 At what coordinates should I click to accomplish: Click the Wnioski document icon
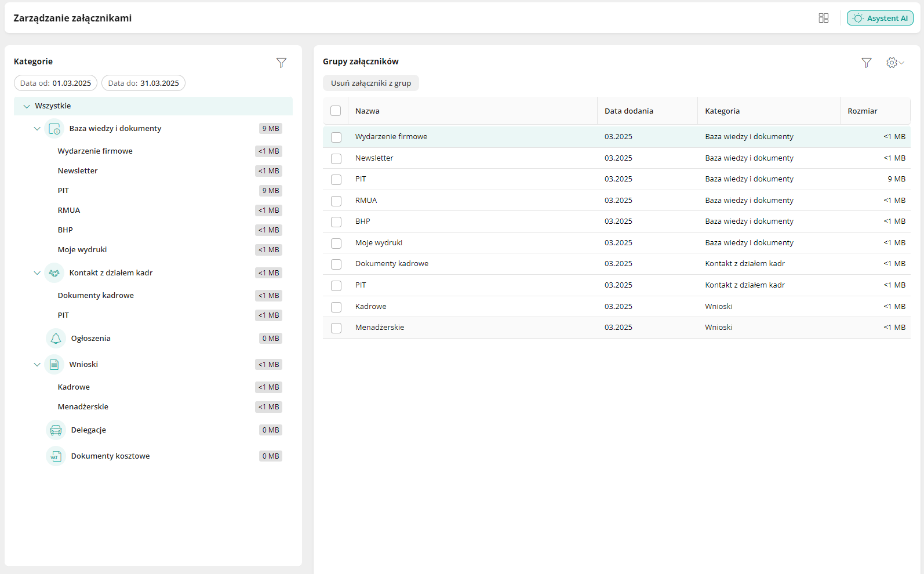(x=54, y=365)
